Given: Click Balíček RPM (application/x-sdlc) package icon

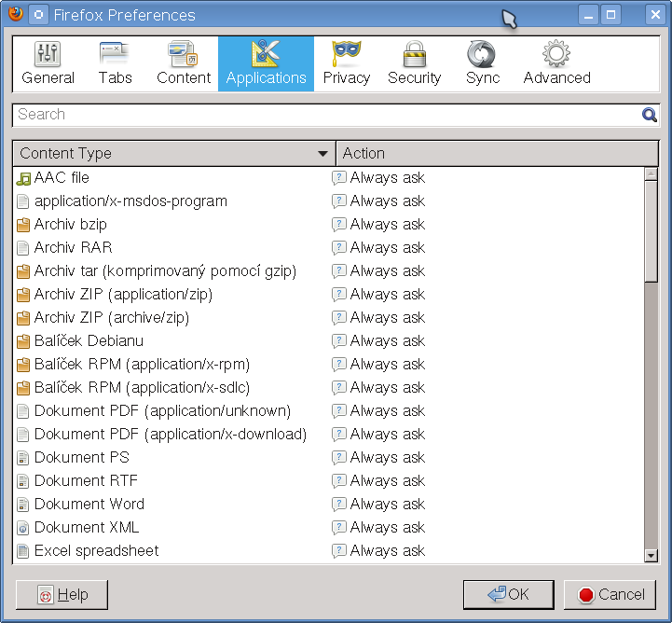Looking at the screenshot, I should 23,388.
